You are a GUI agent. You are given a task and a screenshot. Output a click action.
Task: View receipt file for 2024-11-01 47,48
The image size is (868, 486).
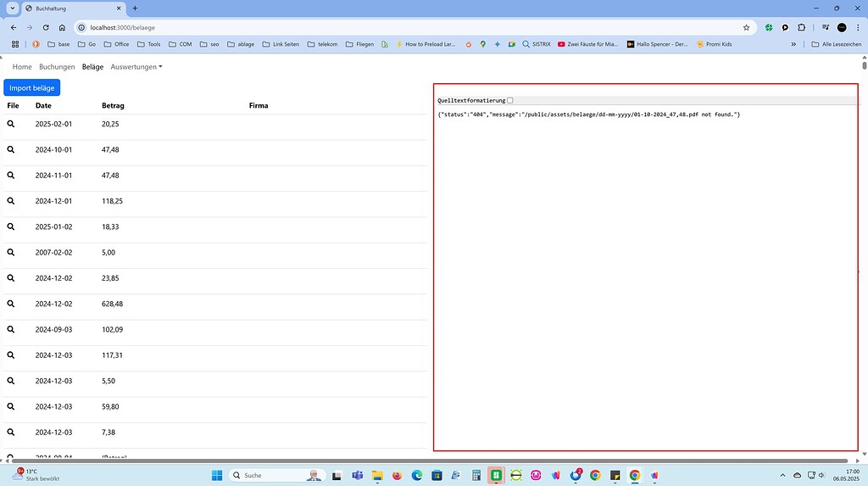(10, 175)
